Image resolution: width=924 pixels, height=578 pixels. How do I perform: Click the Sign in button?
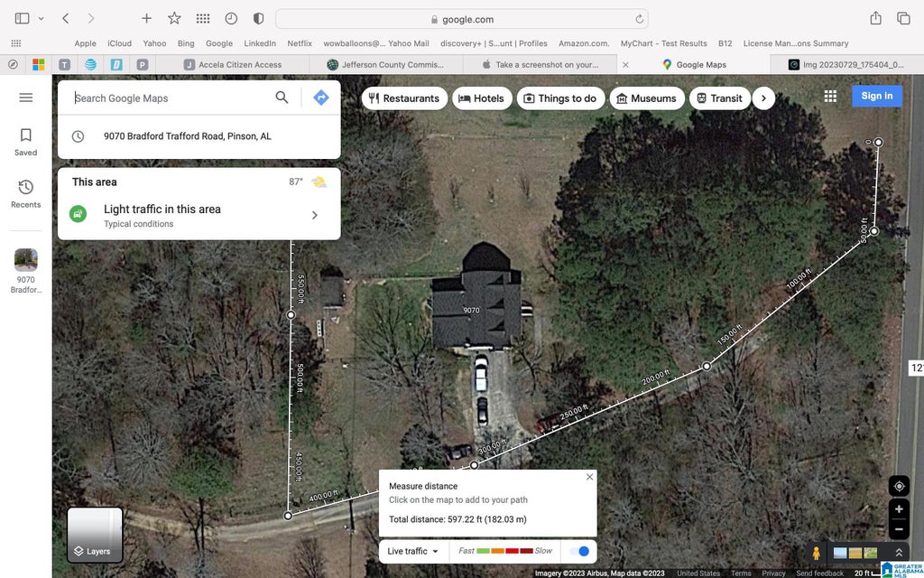pyautogui.click(x=877, y=96)
